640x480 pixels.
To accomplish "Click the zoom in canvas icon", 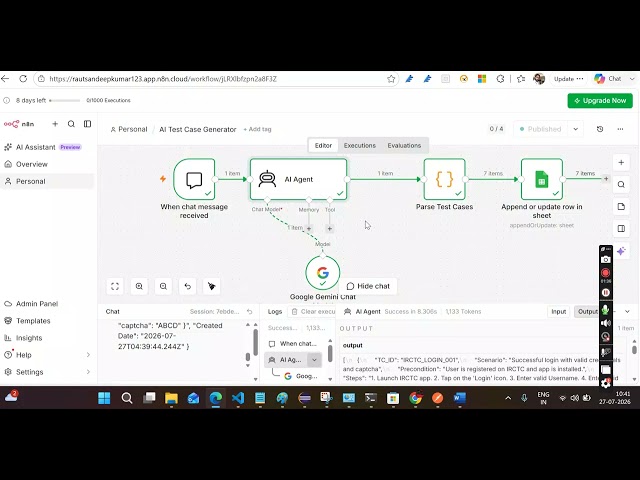I will [x=139, y=286].
